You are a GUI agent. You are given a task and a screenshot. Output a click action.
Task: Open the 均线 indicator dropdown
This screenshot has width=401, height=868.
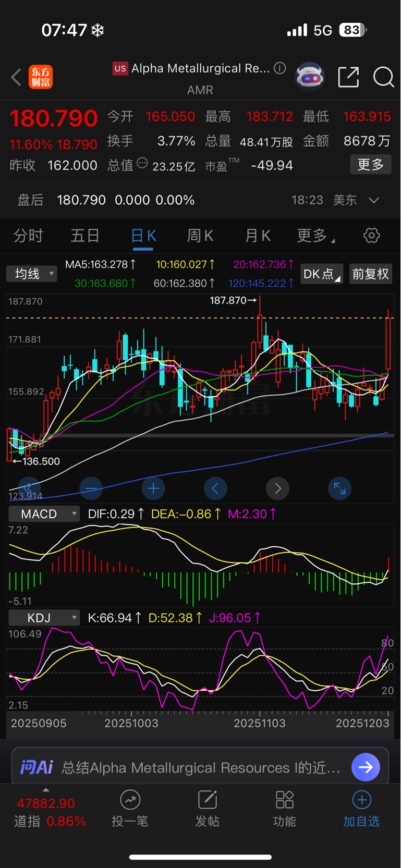[32, 274]
